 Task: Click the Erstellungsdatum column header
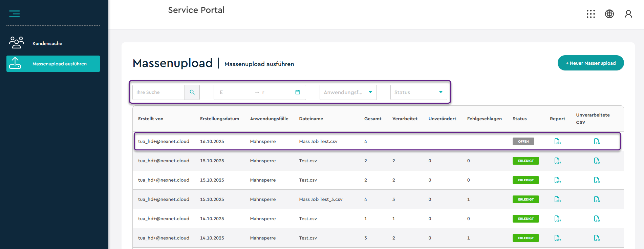[x=219, y=119]
